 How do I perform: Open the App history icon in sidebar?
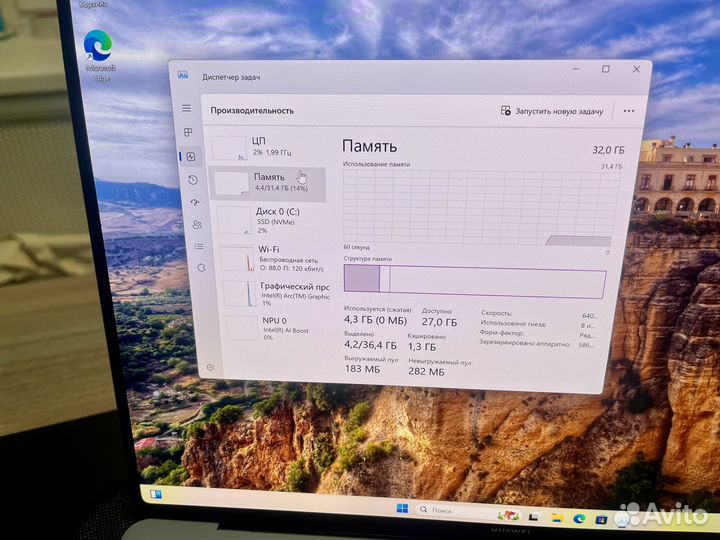[193, 180]
